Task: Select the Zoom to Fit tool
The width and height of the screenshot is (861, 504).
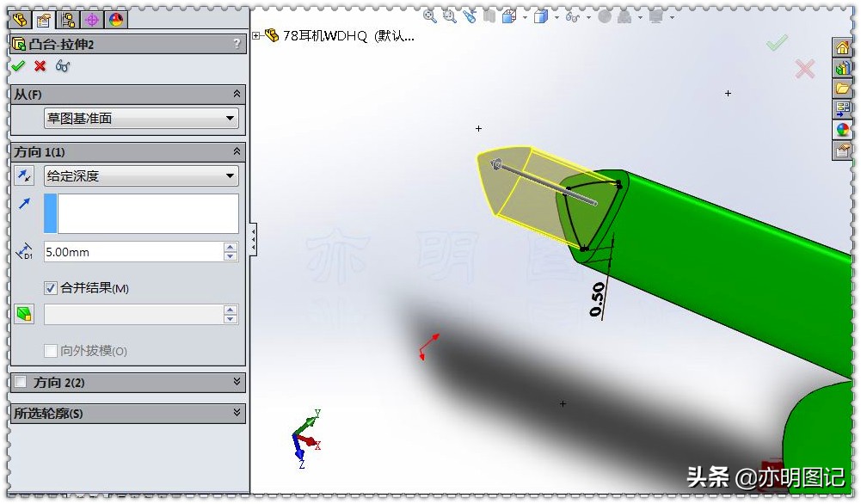Action: pos(430,15)
